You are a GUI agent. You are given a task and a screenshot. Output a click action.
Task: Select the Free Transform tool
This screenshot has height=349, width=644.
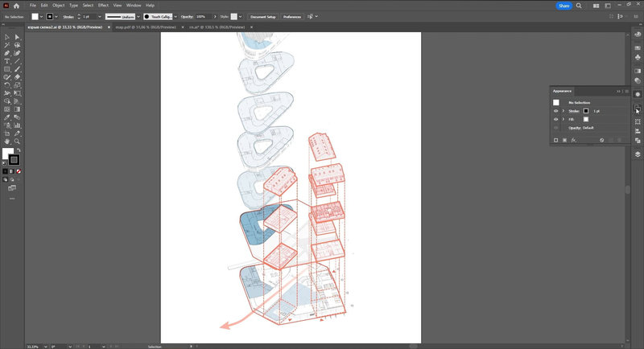click(17, 93)
